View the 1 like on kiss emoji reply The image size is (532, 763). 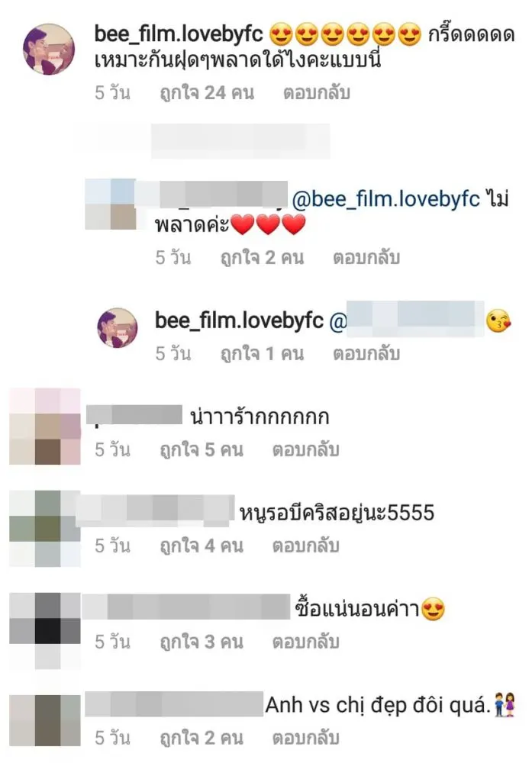click(x=263, y=353)
